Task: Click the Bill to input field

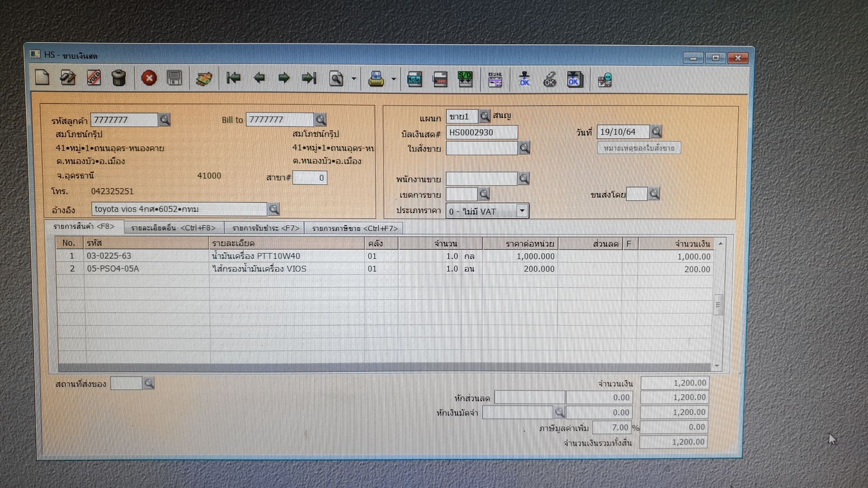Action: coord(280,120)
